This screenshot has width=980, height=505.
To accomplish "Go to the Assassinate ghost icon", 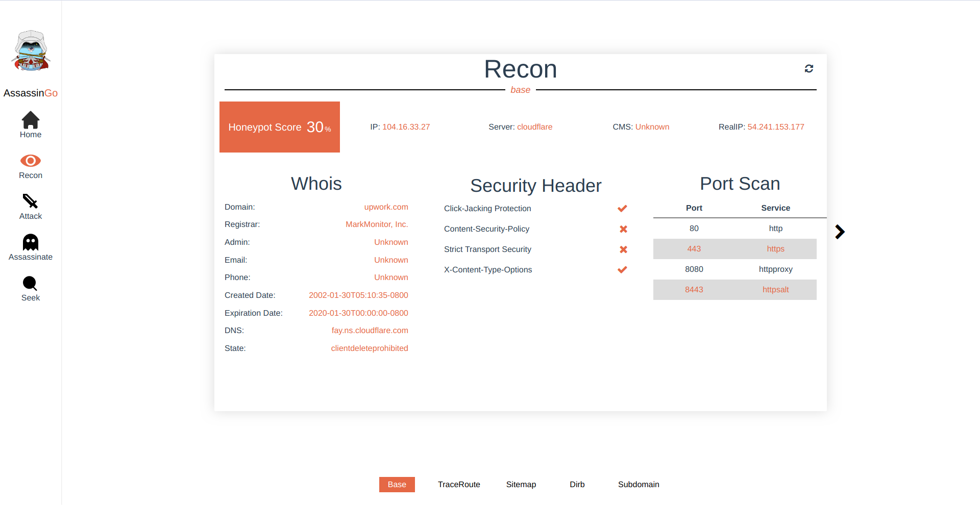I will click(x=31, y=242).
